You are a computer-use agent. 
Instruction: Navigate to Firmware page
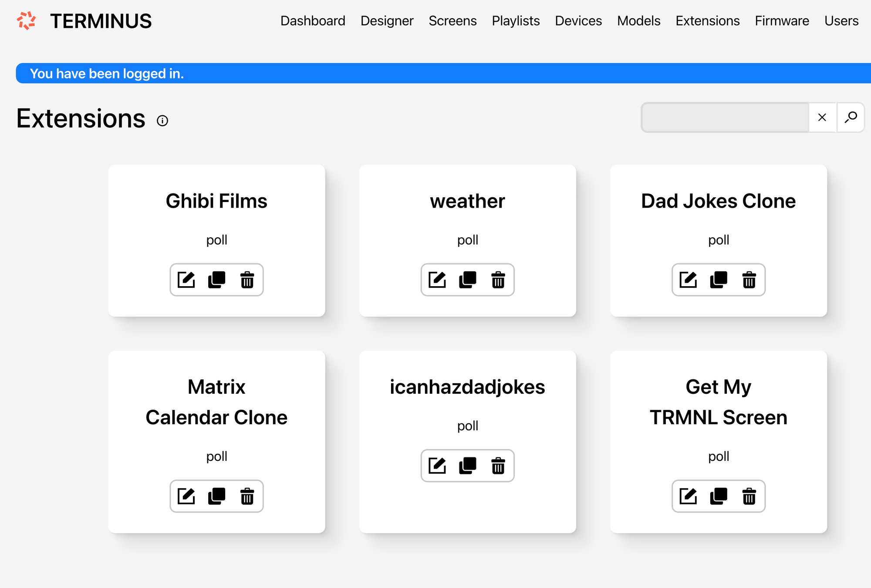782,21
